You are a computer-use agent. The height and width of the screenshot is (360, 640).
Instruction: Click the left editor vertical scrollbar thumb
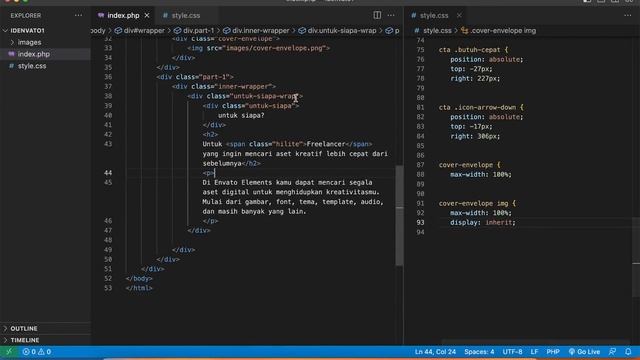(x=400, y=215)
